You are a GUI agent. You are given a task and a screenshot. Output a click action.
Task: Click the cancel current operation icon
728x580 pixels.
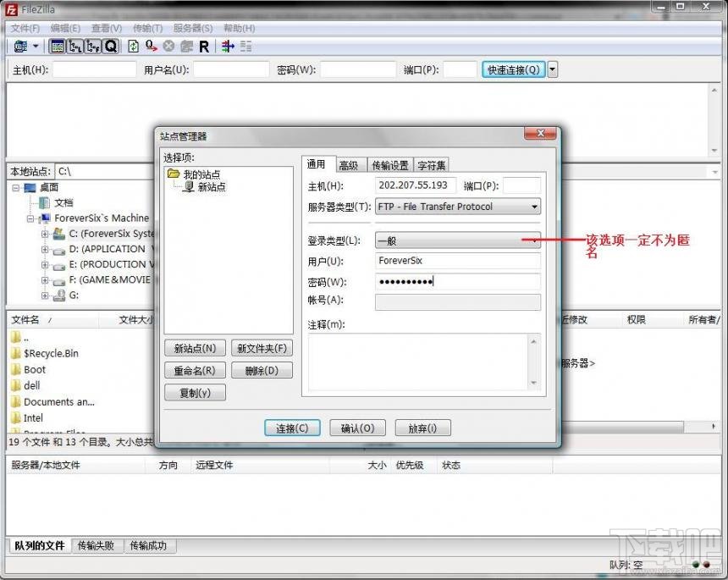[168, 47]
